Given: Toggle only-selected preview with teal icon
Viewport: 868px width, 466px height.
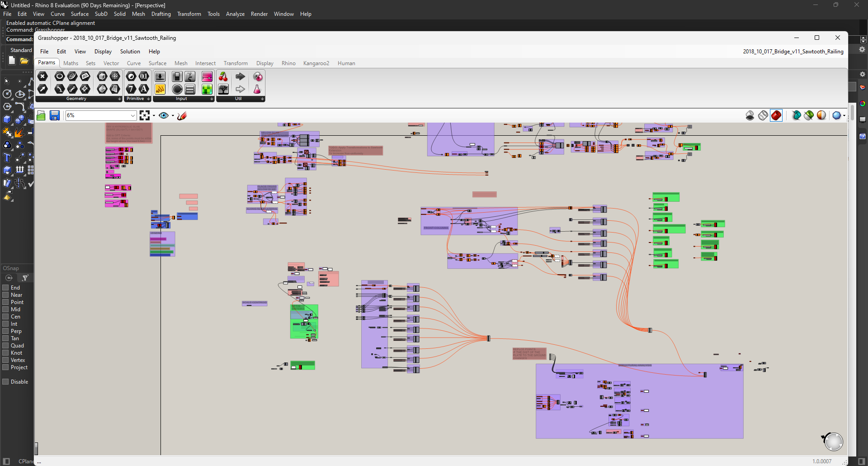Looking at the screenshot, I should [x=797, y=116].
